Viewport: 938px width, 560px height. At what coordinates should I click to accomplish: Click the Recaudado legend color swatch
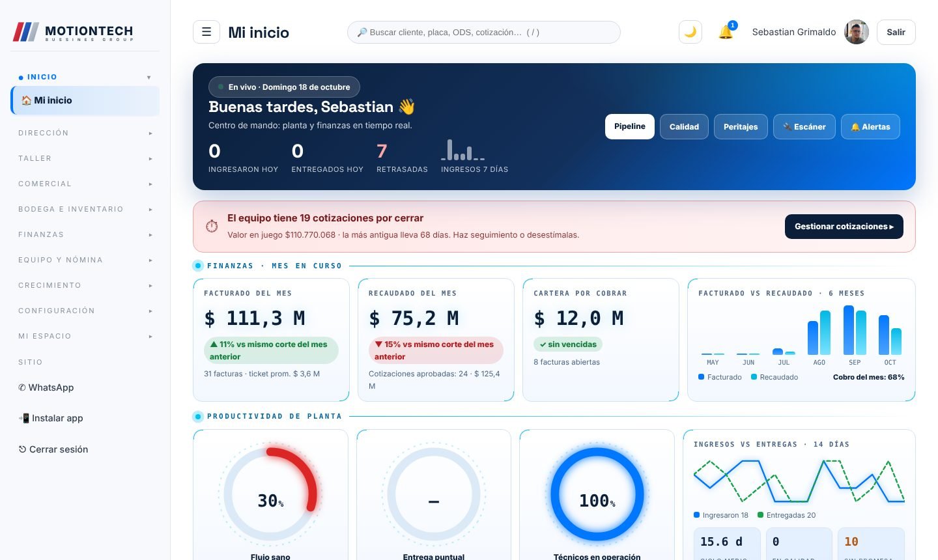(x=754, y=377)
